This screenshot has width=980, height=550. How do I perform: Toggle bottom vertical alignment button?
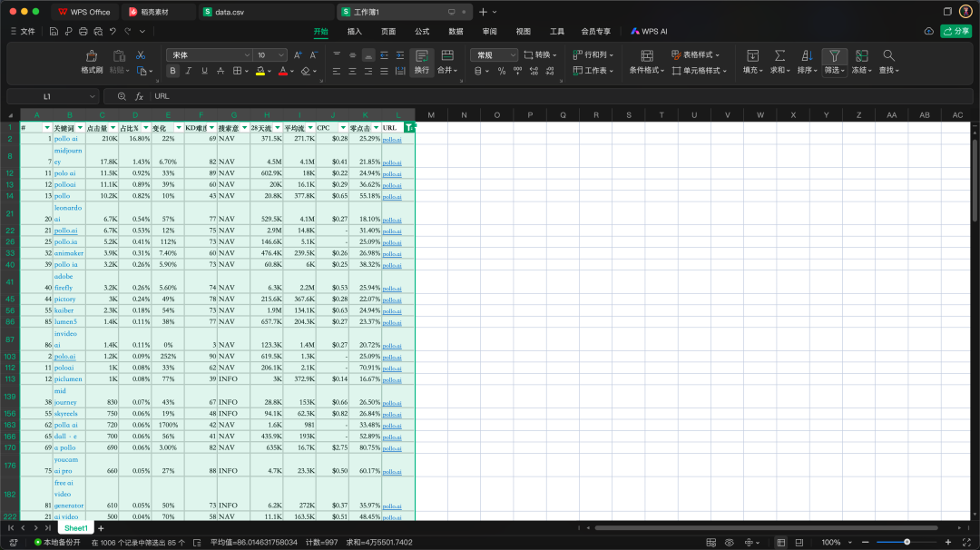click(x=368, y=55)
